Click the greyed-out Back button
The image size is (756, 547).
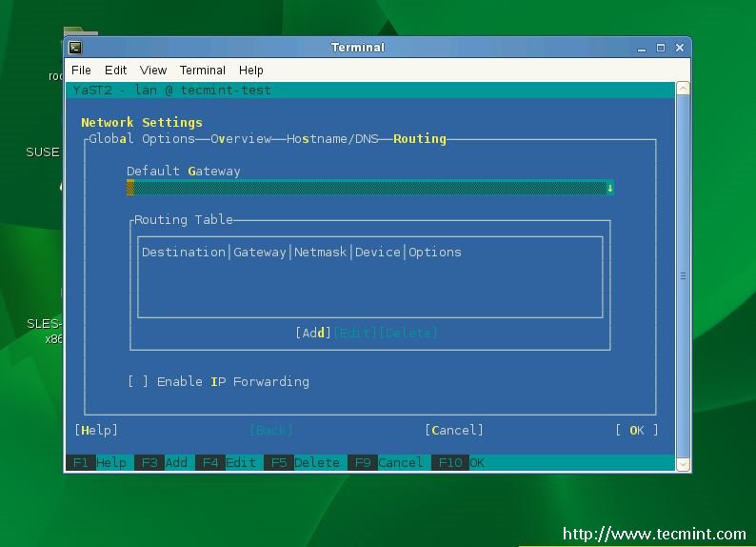[x=271, y=431]
